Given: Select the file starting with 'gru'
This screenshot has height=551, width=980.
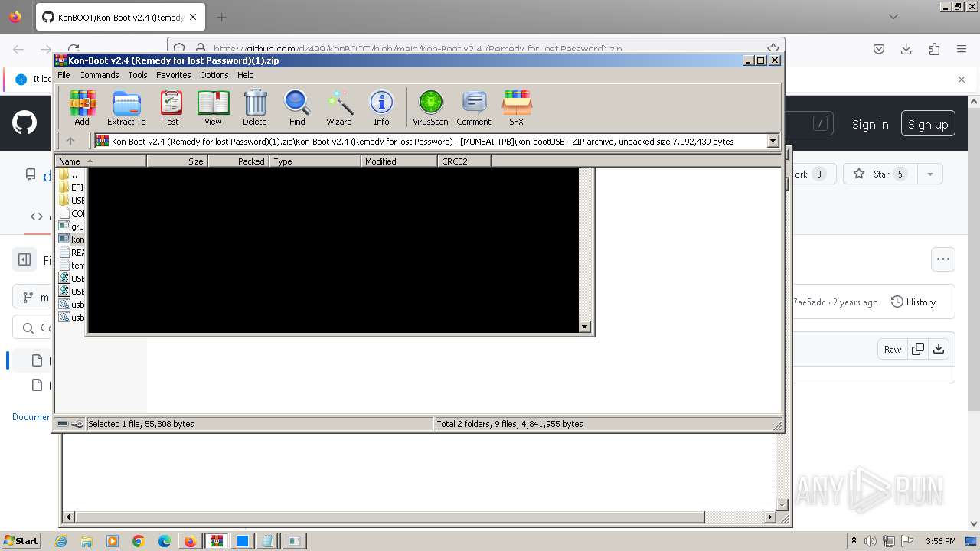Looking at the screenshot, I should (x=70, y=227).
